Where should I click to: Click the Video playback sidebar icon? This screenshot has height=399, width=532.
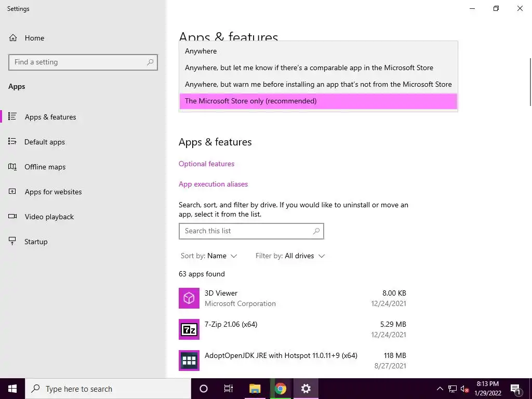point(12,217)
